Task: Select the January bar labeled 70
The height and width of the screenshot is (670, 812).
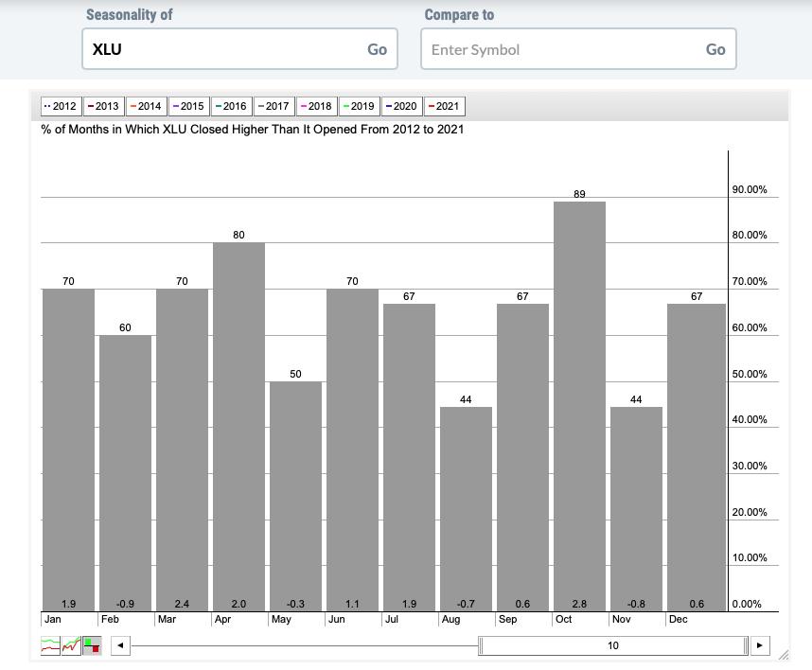Action: 68,450
